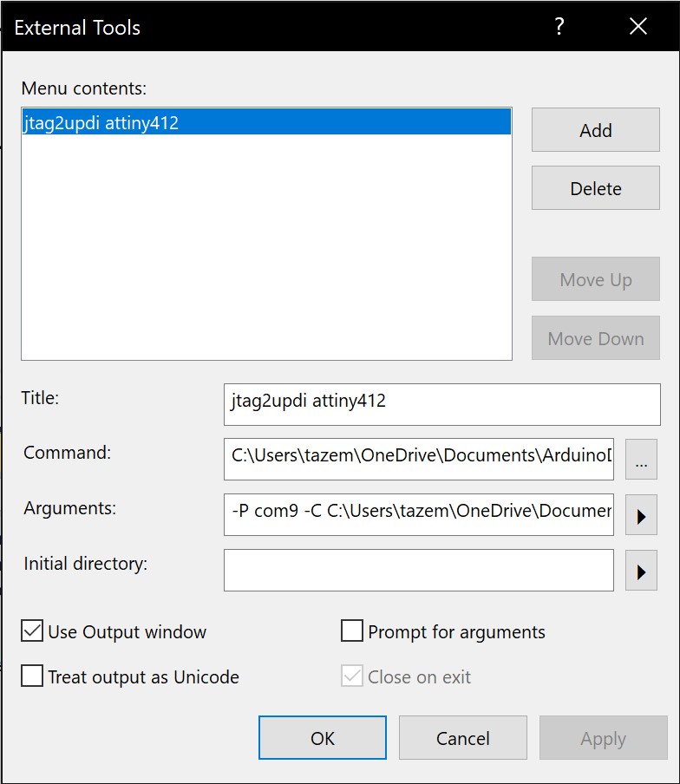The height and width of the screenshot is (784, 680).
Task: Click inside the Arguments text field
Action: click(x=419, y=515)
